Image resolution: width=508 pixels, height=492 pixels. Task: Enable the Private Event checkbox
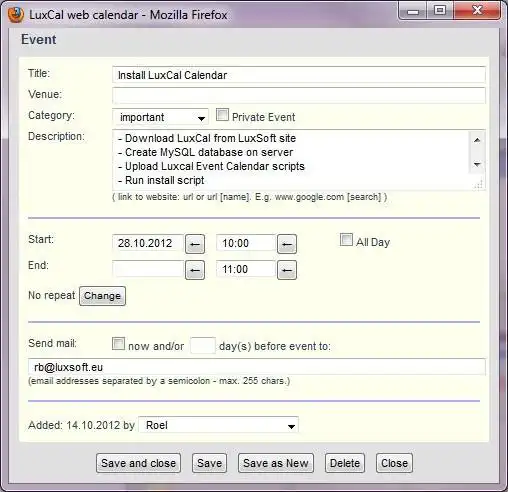coord(222,115)
